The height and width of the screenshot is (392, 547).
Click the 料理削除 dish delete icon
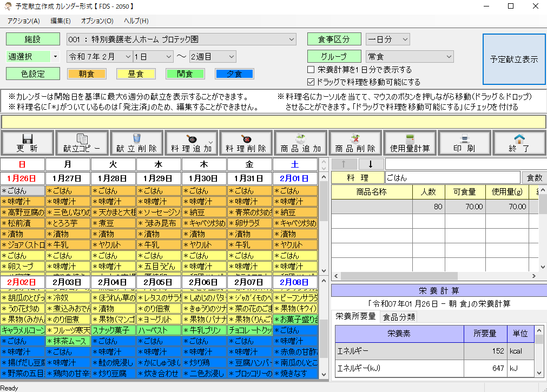[x=245, y=142]
